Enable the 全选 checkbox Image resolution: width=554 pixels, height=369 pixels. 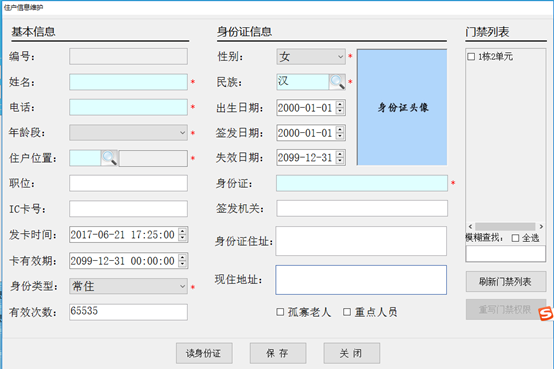click(515, 238)
